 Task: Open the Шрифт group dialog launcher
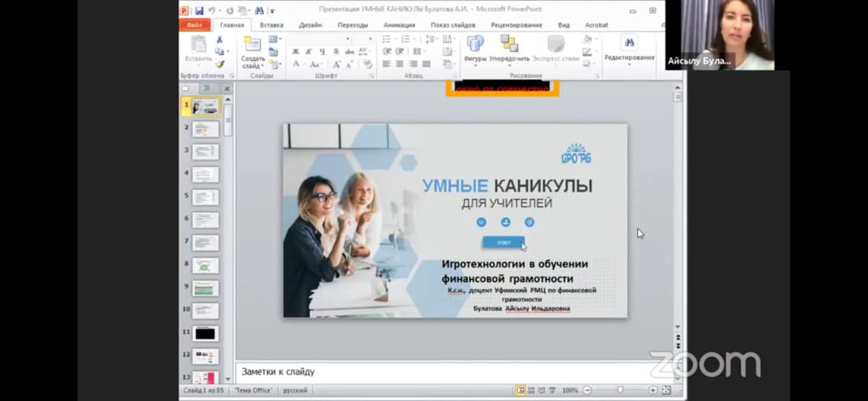[371, 76]
